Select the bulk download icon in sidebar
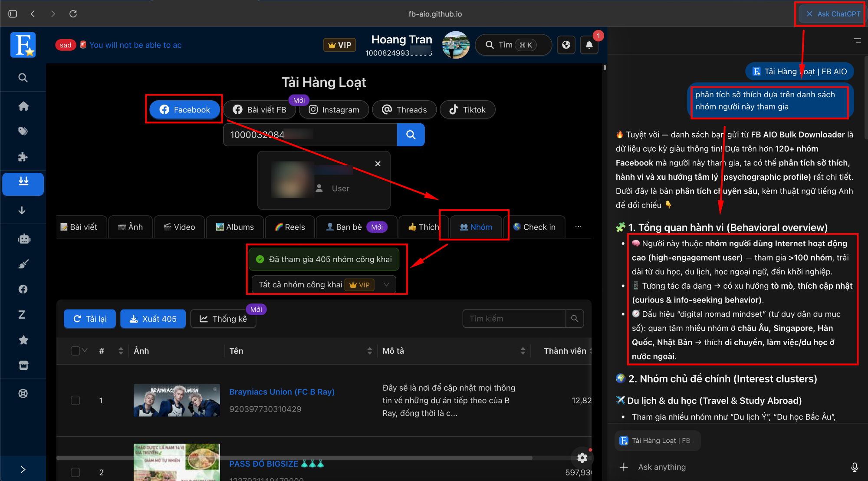Image resolution: width=868 pixels, height=481 pixels. [23, 184]
